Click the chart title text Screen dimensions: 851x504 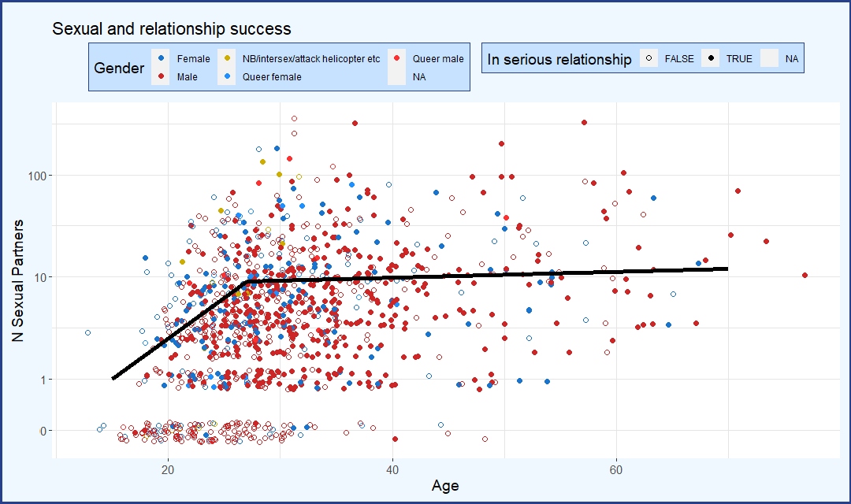pos(171,29)
